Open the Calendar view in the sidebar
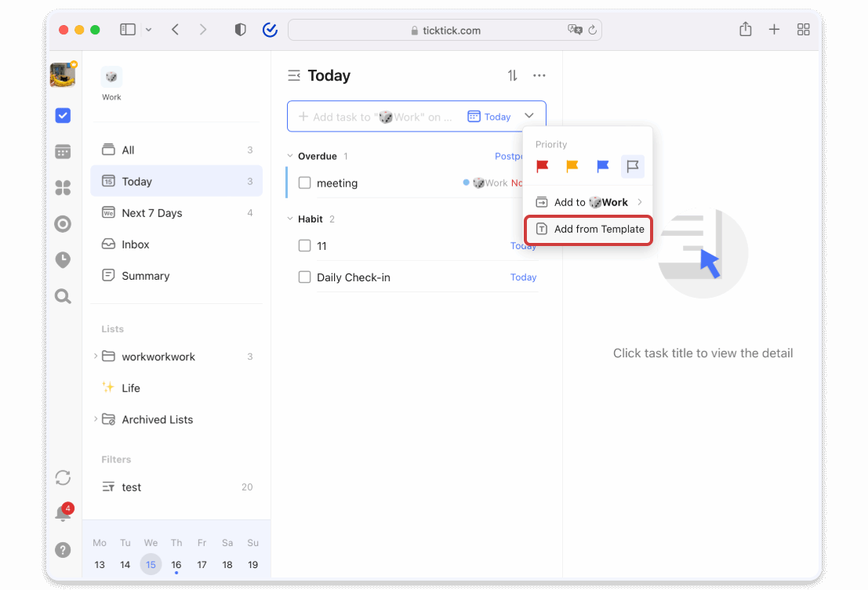The height and width of the screenshot is (590, 868). 63,151
